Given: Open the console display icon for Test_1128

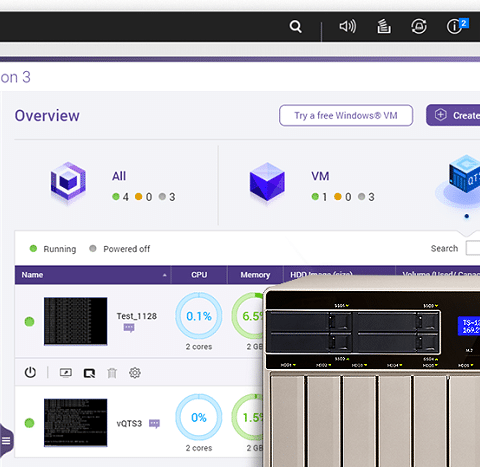Looking at the screenshot, I should [66, 373].
